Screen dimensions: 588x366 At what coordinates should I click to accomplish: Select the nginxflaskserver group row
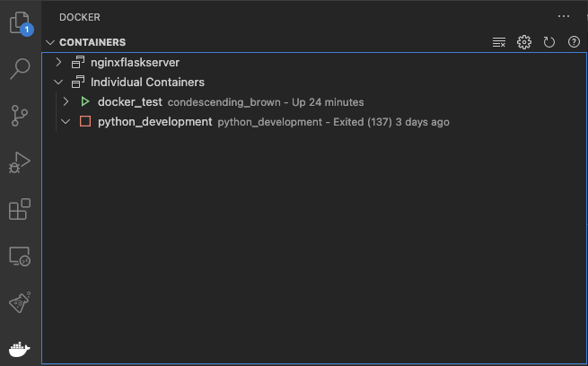[x=314, y=62]
